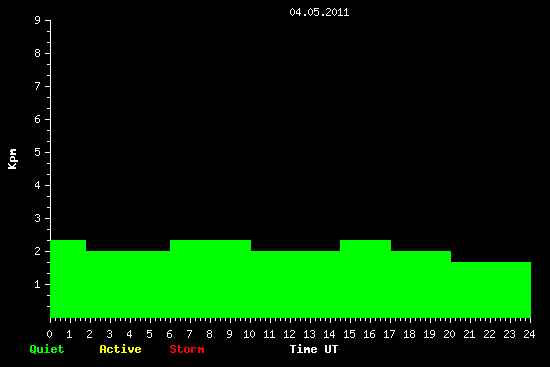Click the Kpm vertical axis label
The height and width of the screenshot is (367, 550).
tap(12, 159)
